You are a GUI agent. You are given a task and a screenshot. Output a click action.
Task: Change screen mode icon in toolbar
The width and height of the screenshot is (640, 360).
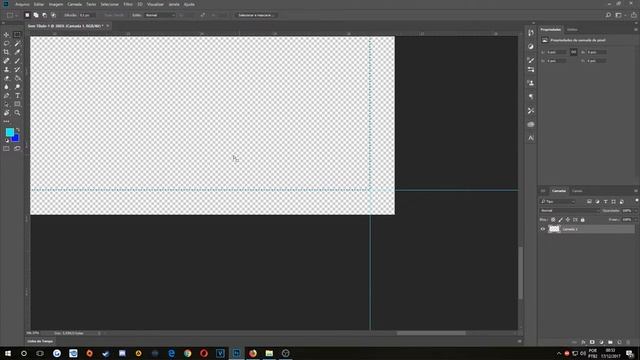tap(17, 149)
